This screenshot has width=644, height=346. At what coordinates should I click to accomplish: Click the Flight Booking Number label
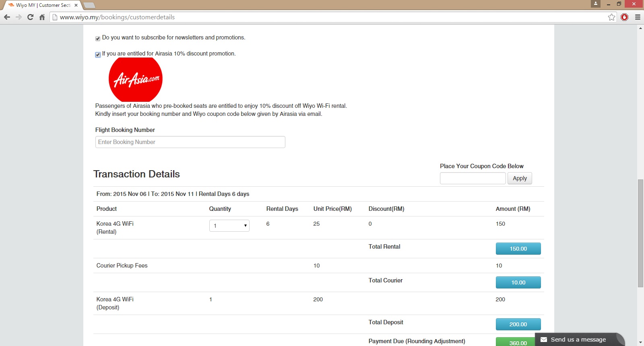125,130
